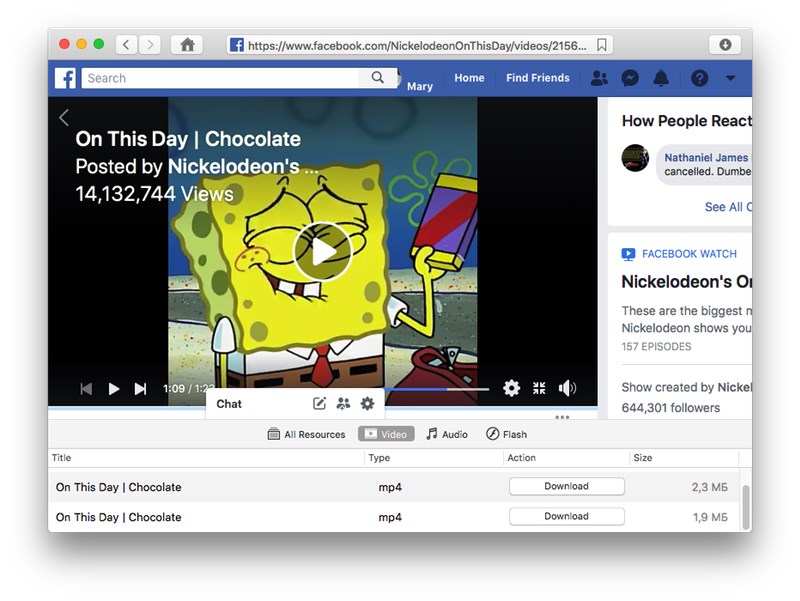Play the video using the center play button
The image size is (800, 601).
tap(322, 252)
